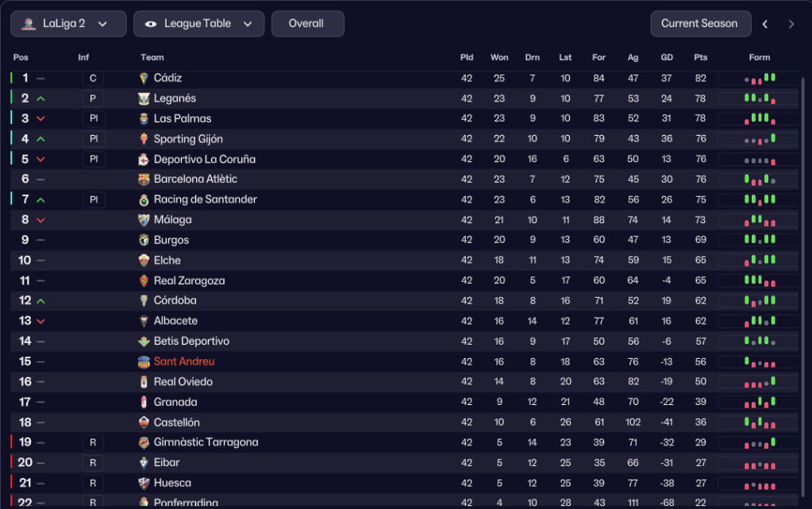The width and height of the screenshot is (812, 509).
Task: Open the Sant Andreu team link
Action: pos(184,361)
